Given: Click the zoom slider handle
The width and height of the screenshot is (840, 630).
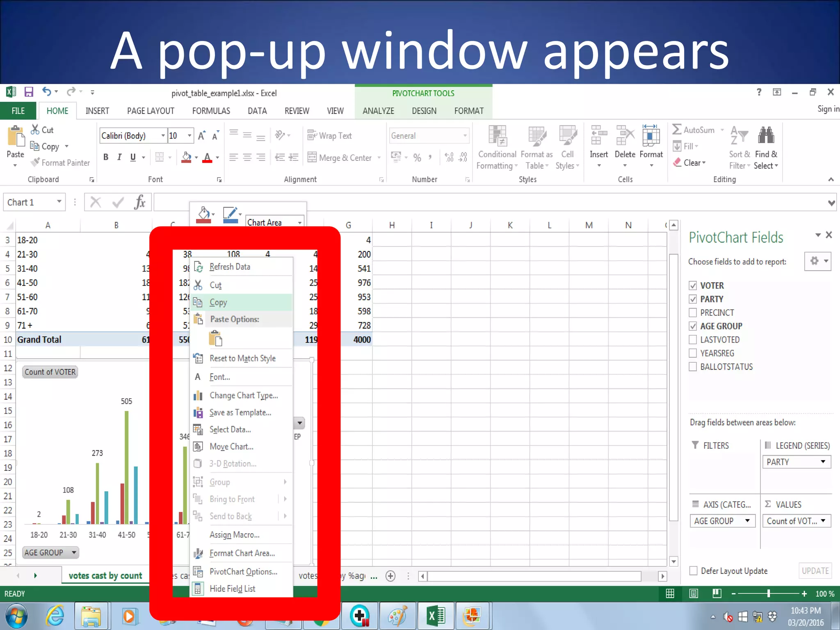Looking at the screenshot, I should coord(769,593).
